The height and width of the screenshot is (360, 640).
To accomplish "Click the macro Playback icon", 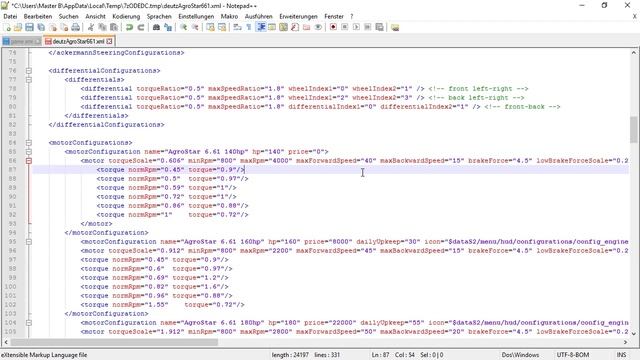I will pyautogui.click(x=356, y=27).
